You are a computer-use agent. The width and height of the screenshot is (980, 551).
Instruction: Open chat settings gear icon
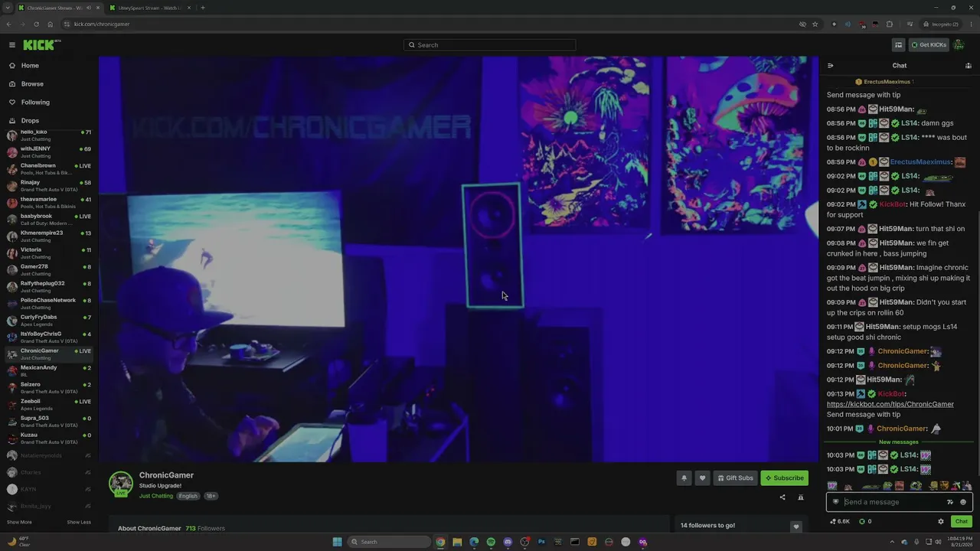click(941, 522)
